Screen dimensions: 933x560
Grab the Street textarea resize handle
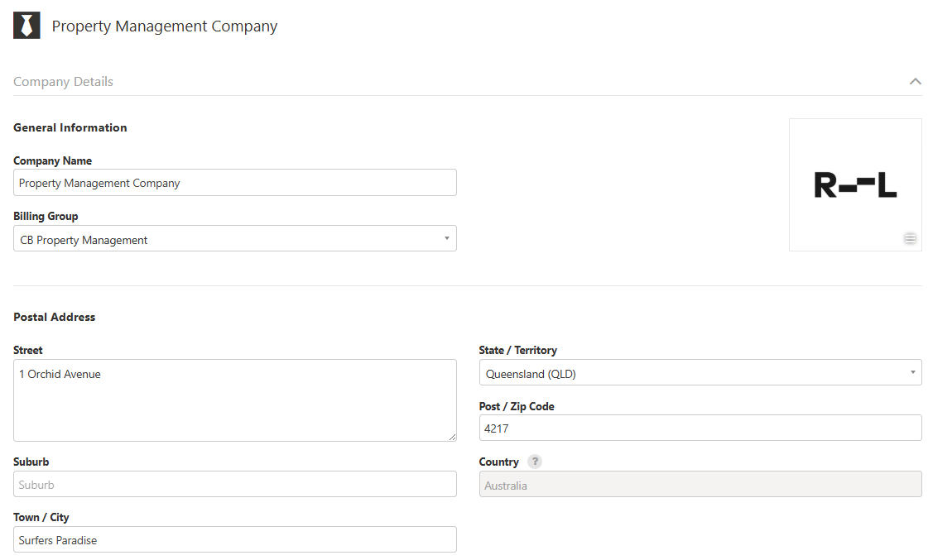pos(452,437)
